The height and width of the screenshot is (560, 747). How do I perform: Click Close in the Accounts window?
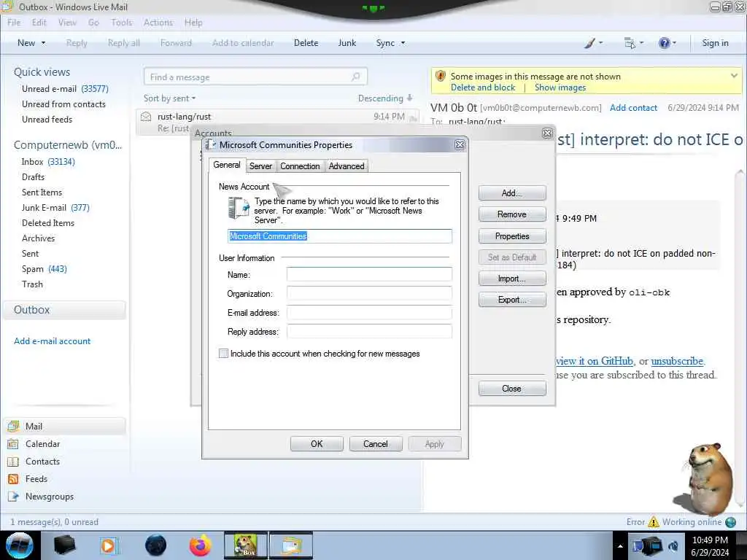pyautogui.click(x=512, y=389)
